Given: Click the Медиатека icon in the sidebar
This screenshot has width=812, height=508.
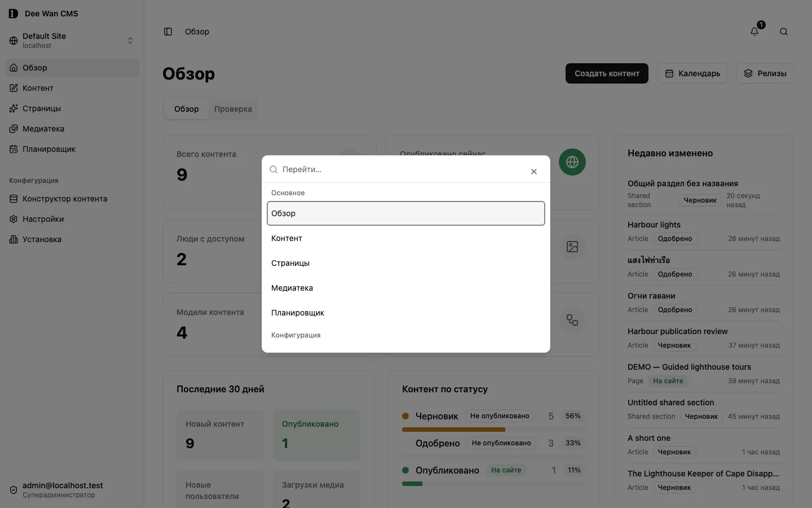Looking at the screenshot, I should 14,129.
